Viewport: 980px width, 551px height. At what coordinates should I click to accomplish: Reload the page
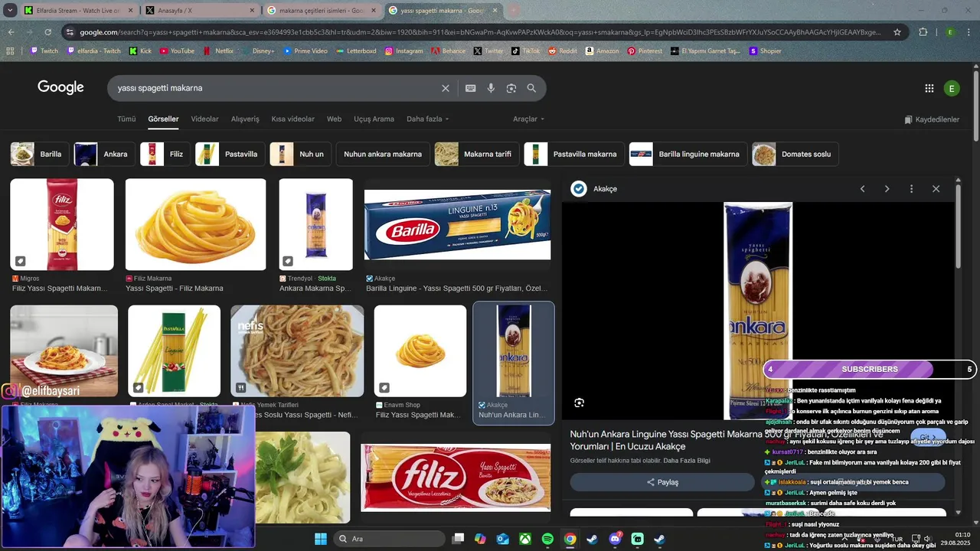pos(48,32)
